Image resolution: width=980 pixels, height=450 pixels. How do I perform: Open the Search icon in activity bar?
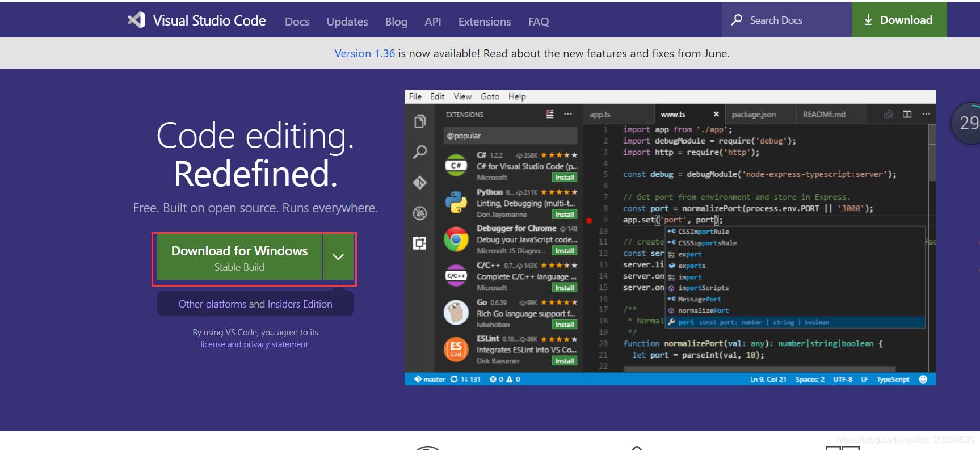(420, 152)
